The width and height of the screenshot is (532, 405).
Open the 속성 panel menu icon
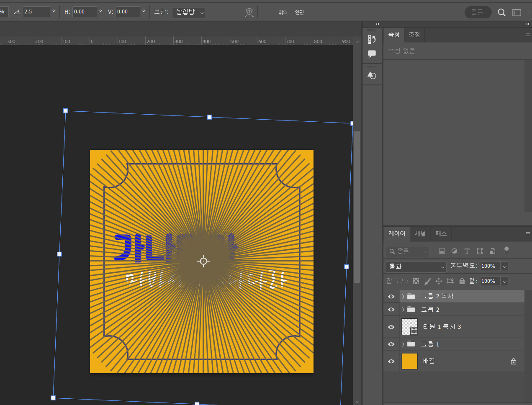click(x=528, y=35)
